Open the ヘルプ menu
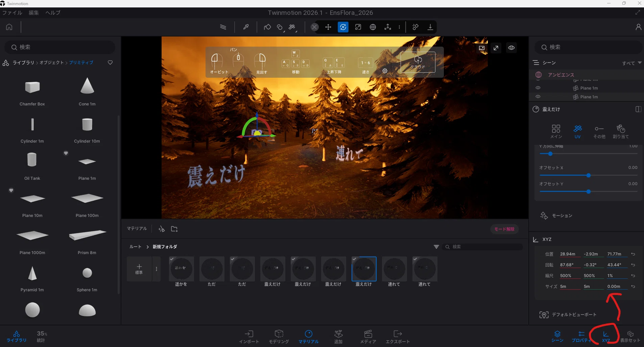This screenshot has width=644, height=347. 53,13
